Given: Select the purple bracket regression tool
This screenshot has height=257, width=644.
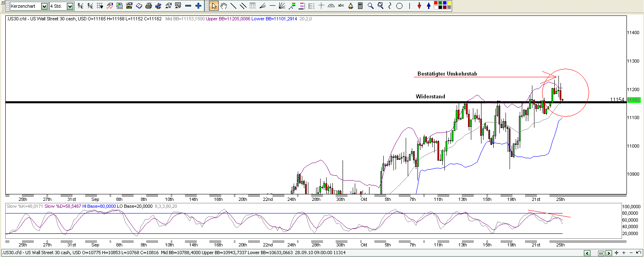Looking at the screenshot, I should point(302,6).
